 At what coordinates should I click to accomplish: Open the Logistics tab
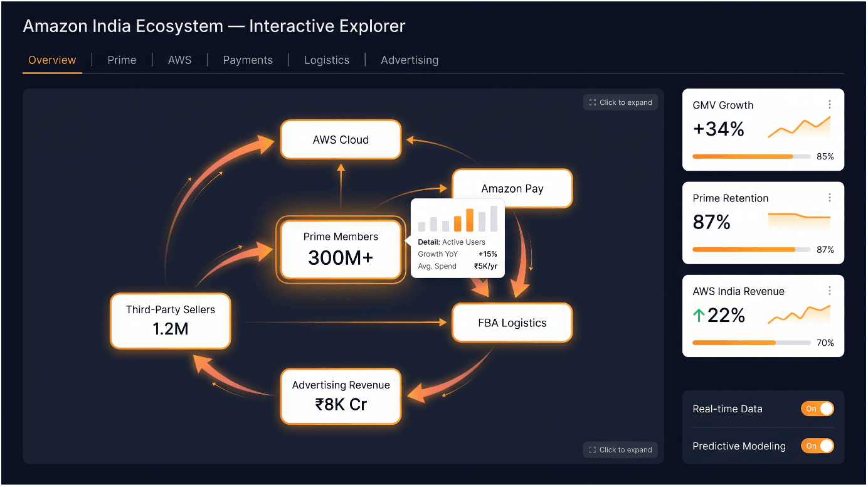[327, 60]
